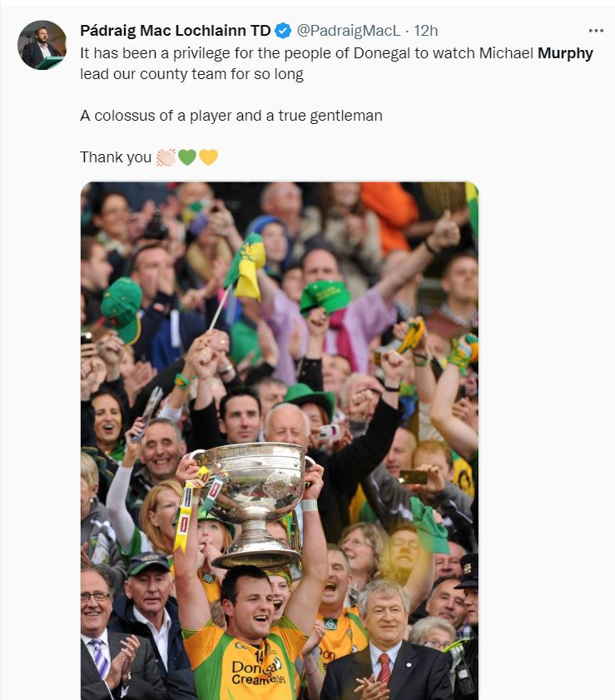The image size is (615, 700).
Task: Click the 'lead our county team' text line
Action: click(191, 74)
